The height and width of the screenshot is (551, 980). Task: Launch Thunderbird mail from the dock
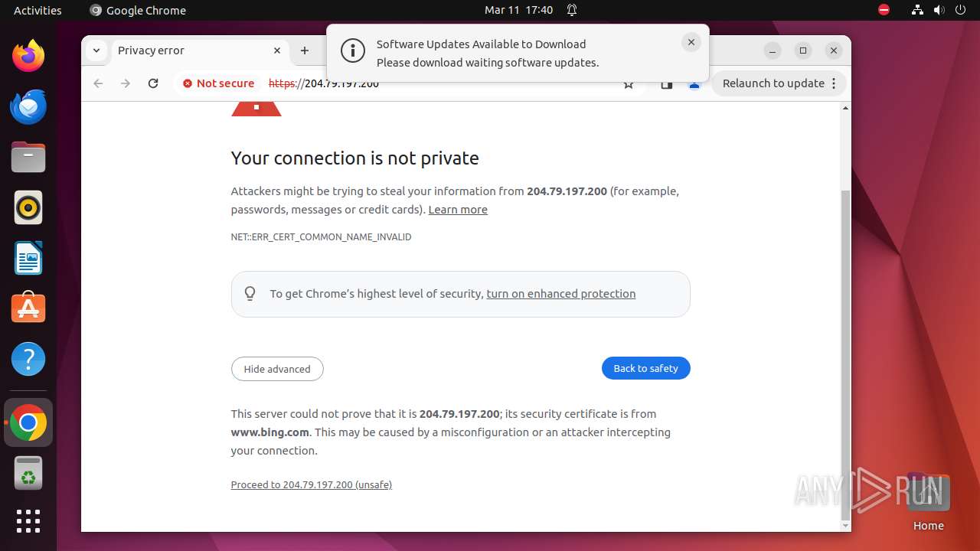[28, 106]
